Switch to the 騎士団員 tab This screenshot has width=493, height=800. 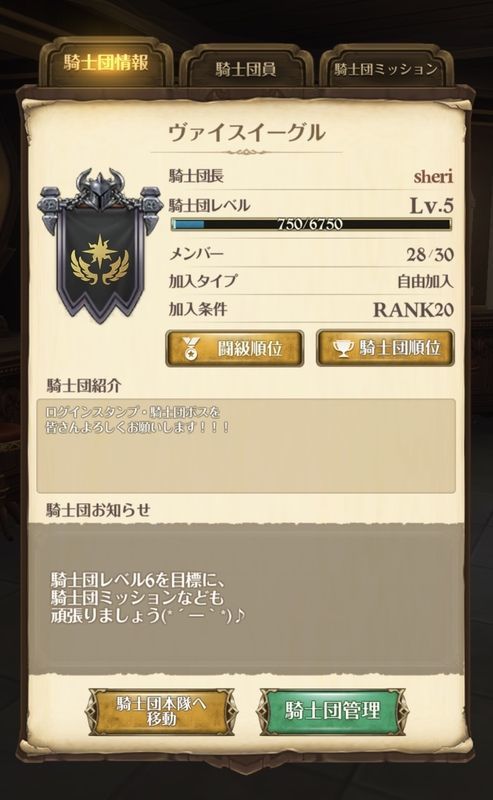(246, 67)
